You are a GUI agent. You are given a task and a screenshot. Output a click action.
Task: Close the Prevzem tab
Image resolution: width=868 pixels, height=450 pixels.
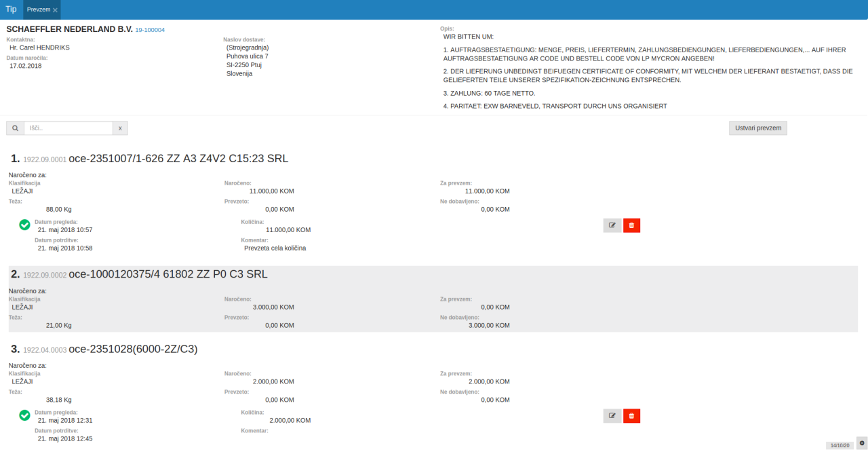[55, 10]
